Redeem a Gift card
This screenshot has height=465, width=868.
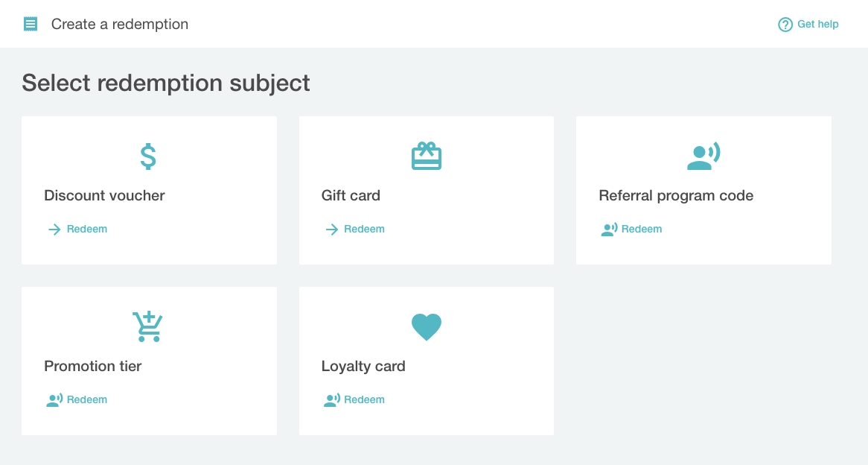[x=364, y=229]
